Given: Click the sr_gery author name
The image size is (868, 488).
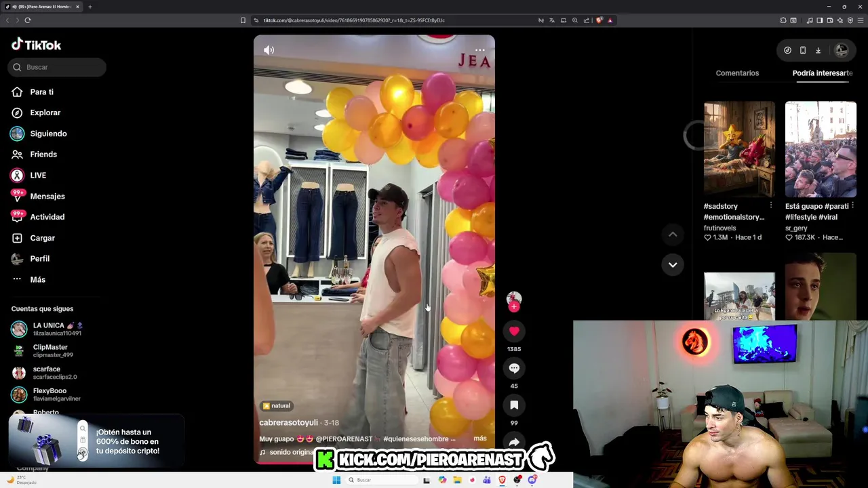Looking at the screenshot, I should coord(796,228).
